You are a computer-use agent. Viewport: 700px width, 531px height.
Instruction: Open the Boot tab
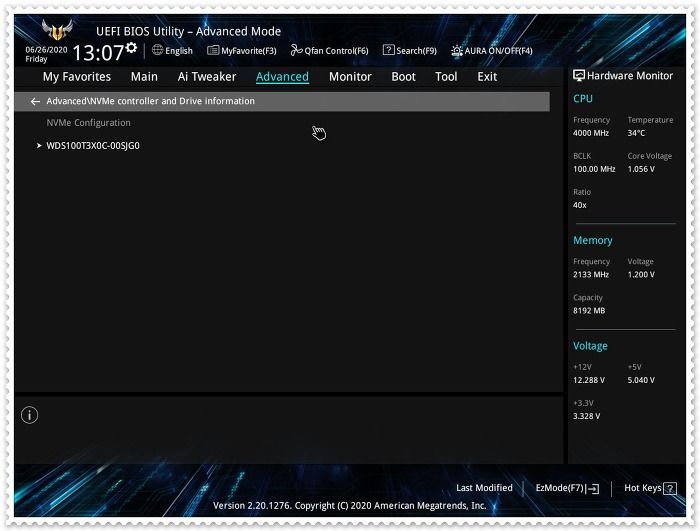[404, 77]
